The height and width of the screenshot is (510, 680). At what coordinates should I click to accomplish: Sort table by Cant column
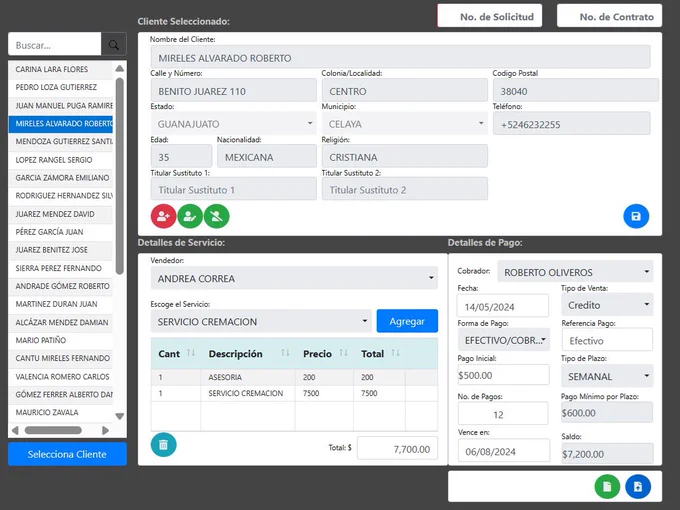click(x=191, y=353)
